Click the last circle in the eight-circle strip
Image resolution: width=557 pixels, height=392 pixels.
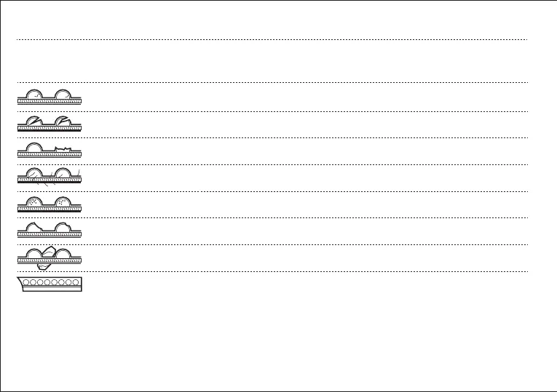pyautogui.click(x=74, y=281)
